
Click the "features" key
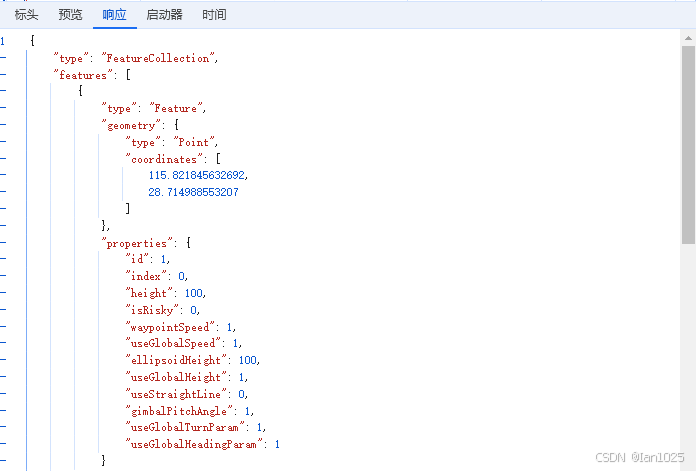tap(83, 75)
